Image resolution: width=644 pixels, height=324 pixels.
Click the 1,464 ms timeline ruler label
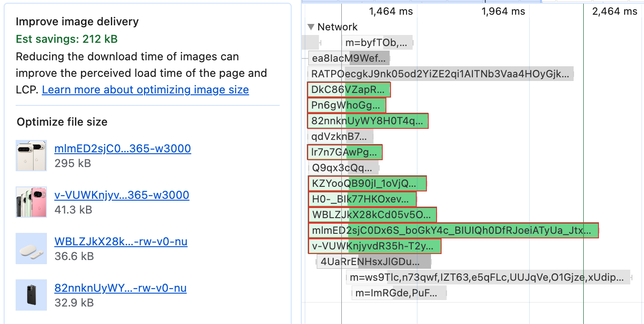pyautogui.click(x=390, y=11)
